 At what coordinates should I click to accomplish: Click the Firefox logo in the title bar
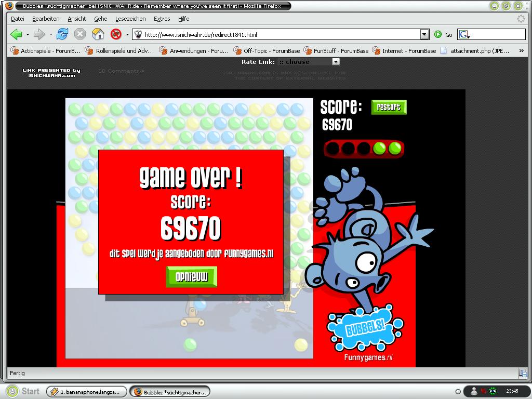point(9,5)
